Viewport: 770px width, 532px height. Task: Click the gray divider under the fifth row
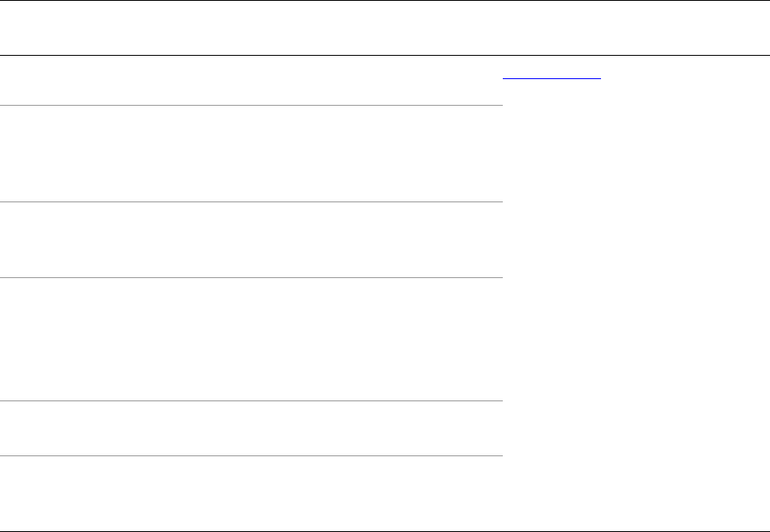(x=250, y=455)
